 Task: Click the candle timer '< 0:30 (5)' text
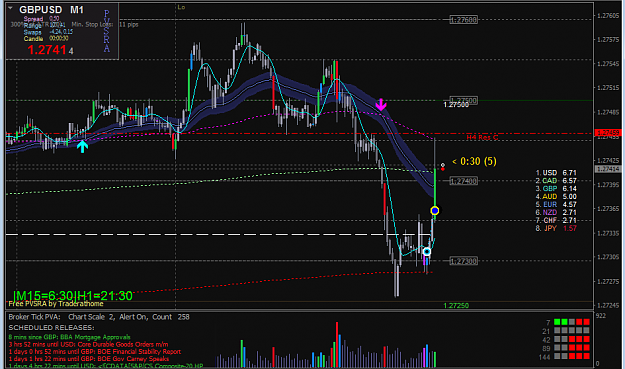pos(474,161)
